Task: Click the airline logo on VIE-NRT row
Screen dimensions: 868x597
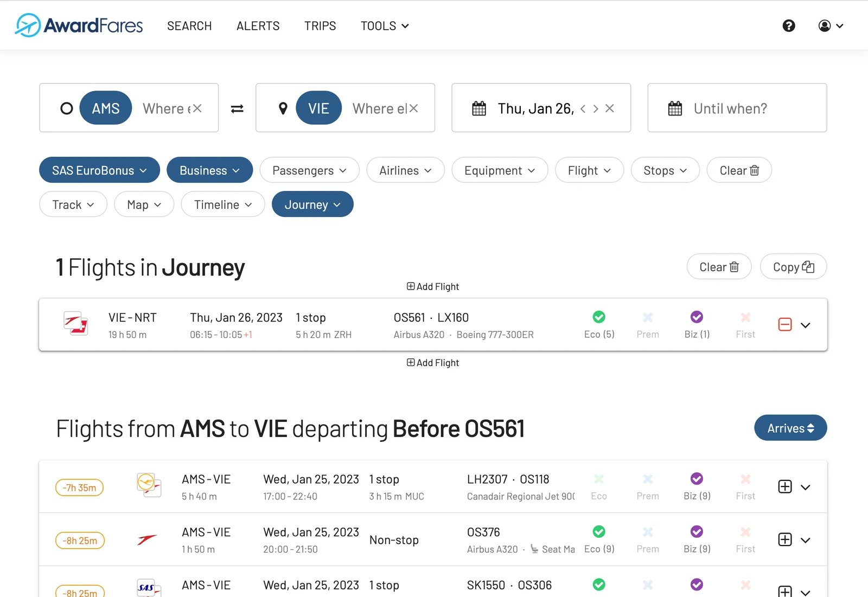Action: coord(76,324)
